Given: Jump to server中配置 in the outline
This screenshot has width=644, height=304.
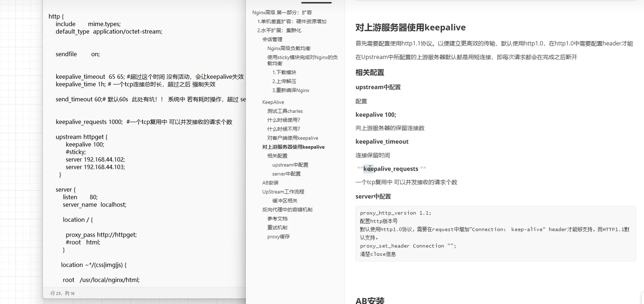Looking at the screenshot, I should pos(287,174).
